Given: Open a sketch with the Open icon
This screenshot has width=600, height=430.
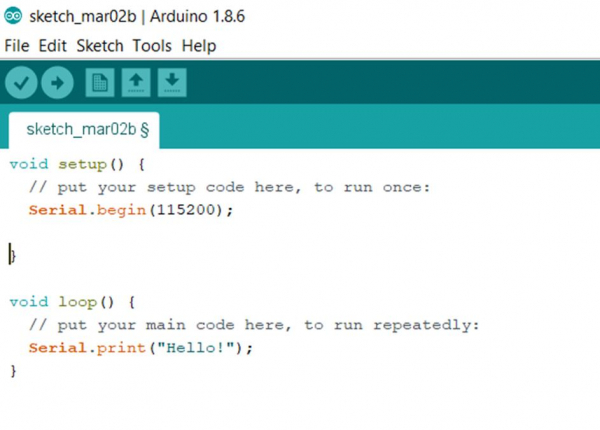Looking at the screenshot, I should pos(136,83).
